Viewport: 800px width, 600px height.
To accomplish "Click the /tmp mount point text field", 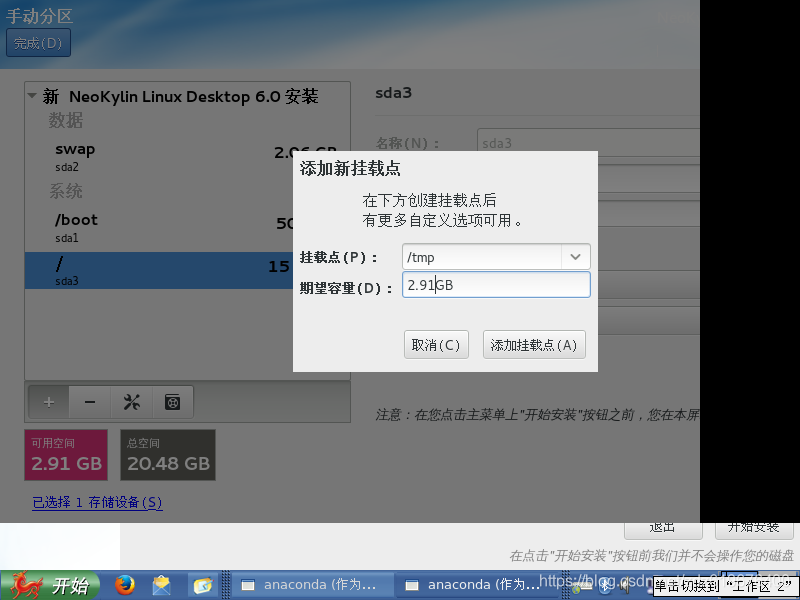I will (x=482, y=257).
